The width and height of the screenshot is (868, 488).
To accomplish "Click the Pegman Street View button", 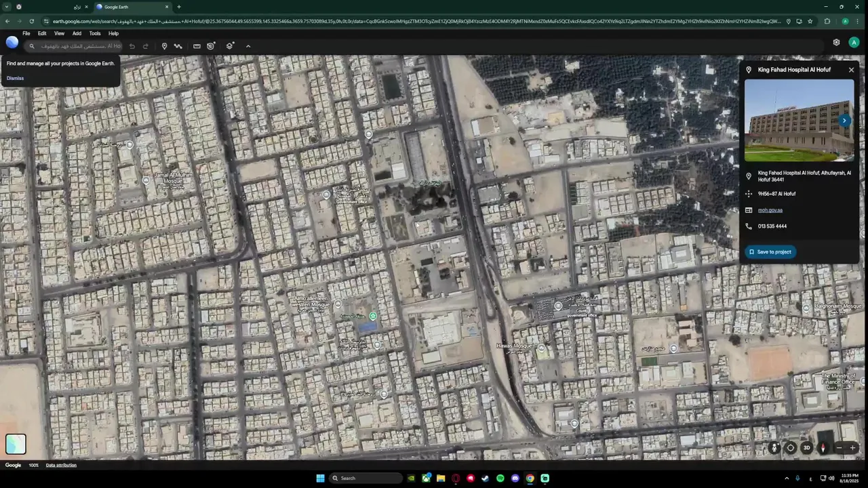I will tap(774, 447).
